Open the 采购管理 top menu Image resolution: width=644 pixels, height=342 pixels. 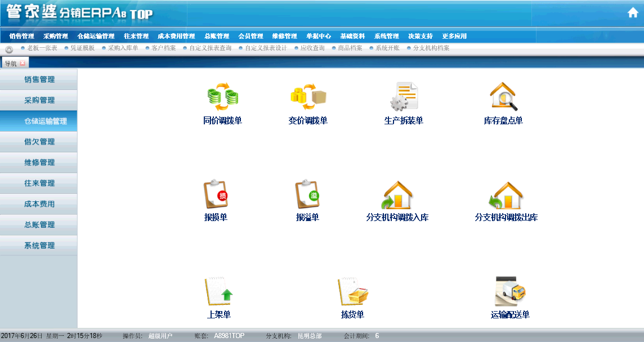[x=55, y=36]
